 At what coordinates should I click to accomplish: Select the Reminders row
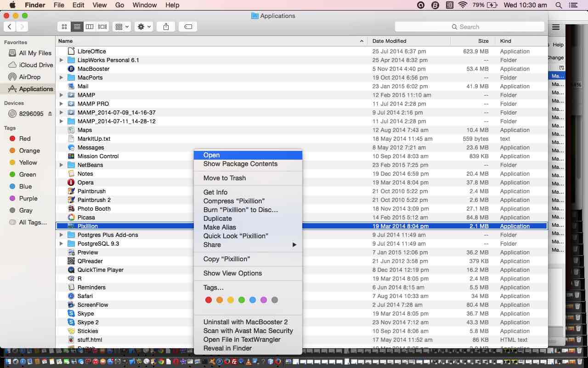[301, 287]
